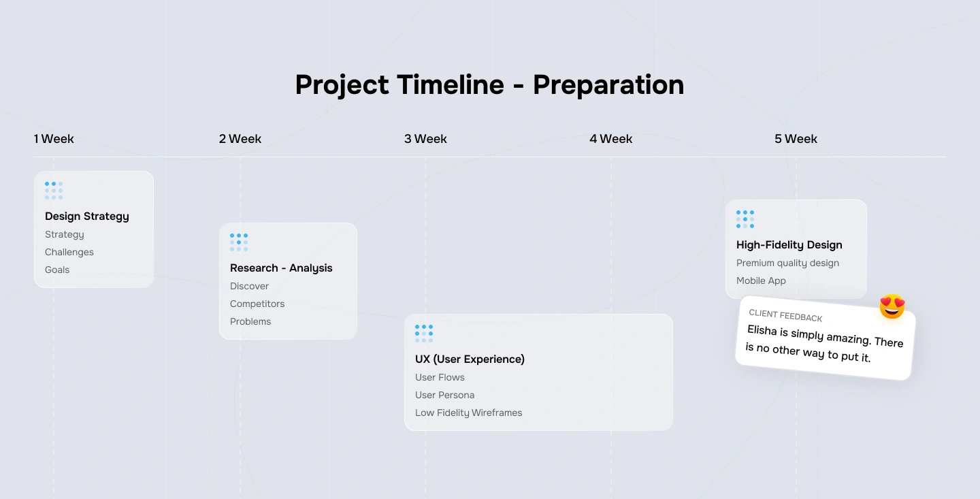This screenshot has height=499, width=980.
Task: Open the Design Strategy card title
Action: (x=86, y=216)
